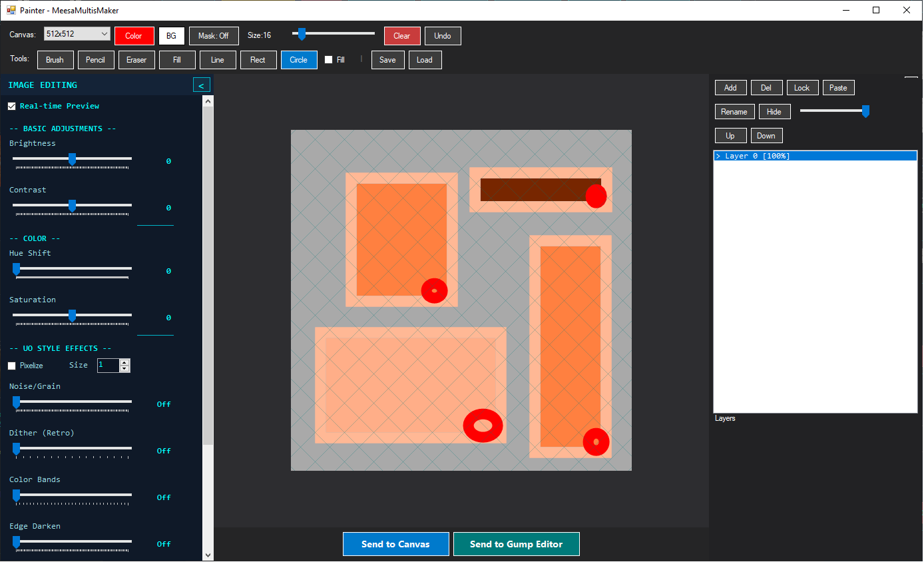The width and height of the screenshot is (924, 562).
Task: Select the Eraser tool
Action: coord(136,60)
